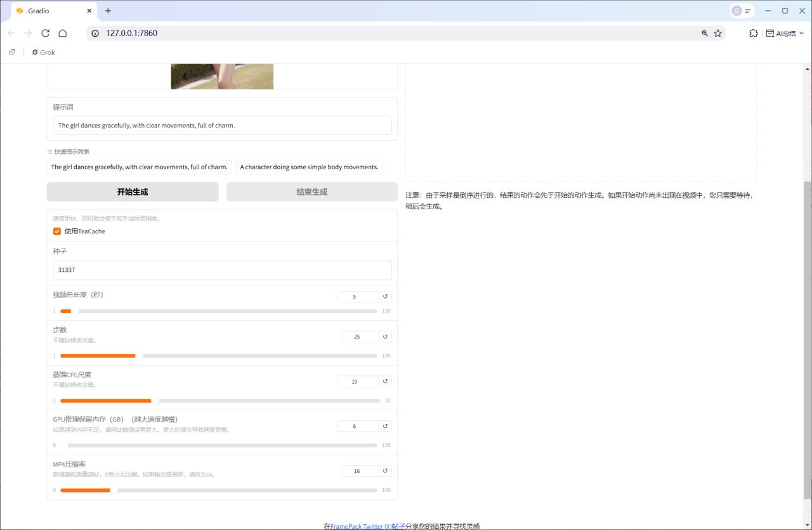Click the 结束生成 button

point(311,192)
